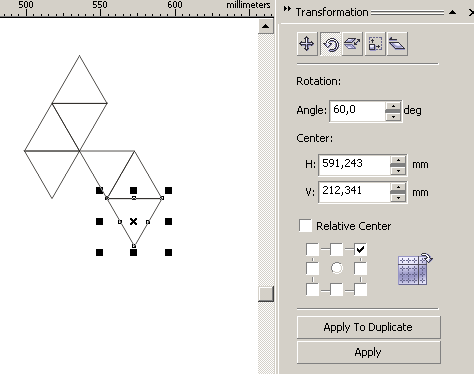
Task: Click the selected triangle's bottom vertex node
Action: tap(134, 246)
